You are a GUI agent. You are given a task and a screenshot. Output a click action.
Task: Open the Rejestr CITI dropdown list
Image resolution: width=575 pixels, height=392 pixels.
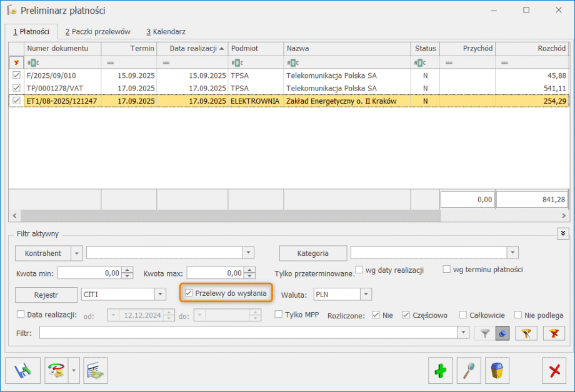[160, 294]
